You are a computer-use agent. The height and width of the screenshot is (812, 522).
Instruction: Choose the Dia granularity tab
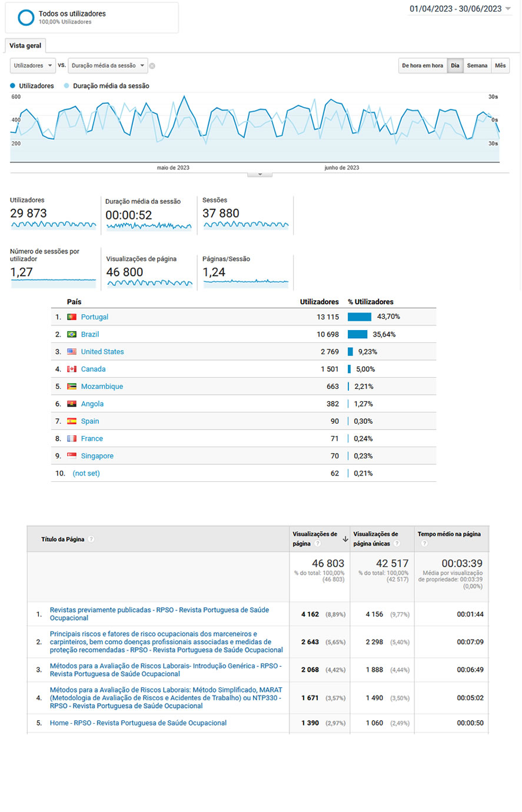coord(455,66)
